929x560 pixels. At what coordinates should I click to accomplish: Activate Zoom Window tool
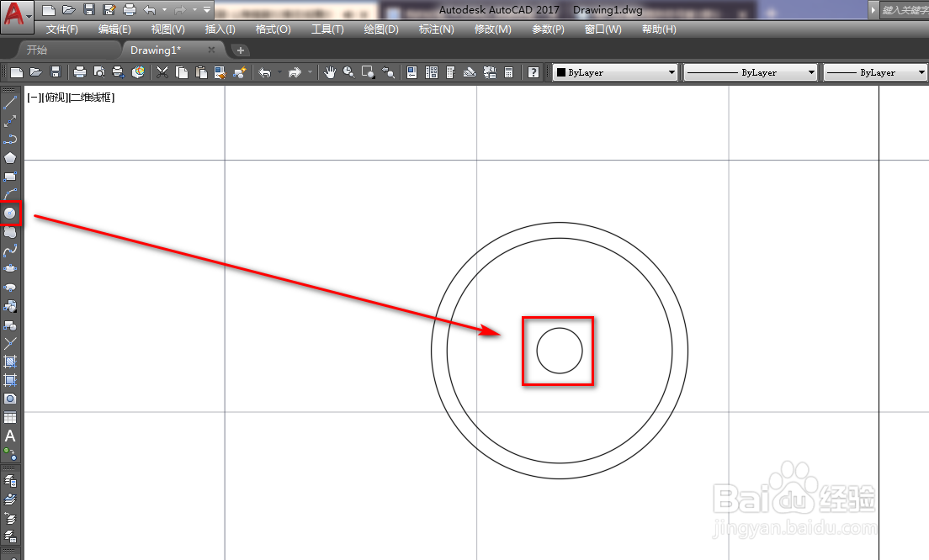pyautogui.click(x=369, y=72)
